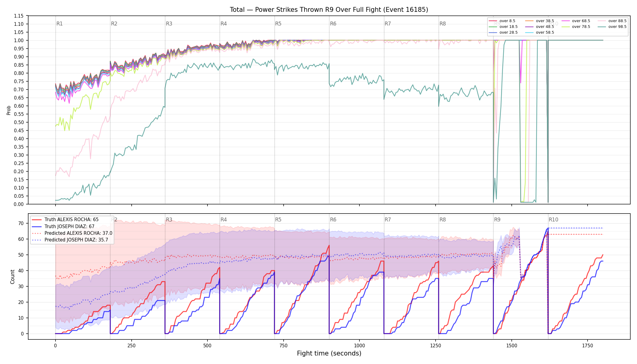Select the 1750 tick on the time axis
This screenshot has width=637, height=364.
pos(588,345)
